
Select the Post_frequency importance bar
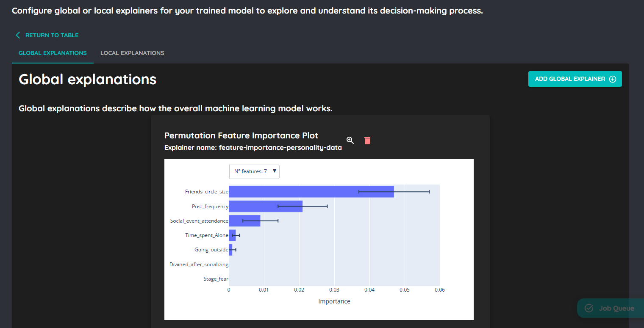click(x=265, y=206)
